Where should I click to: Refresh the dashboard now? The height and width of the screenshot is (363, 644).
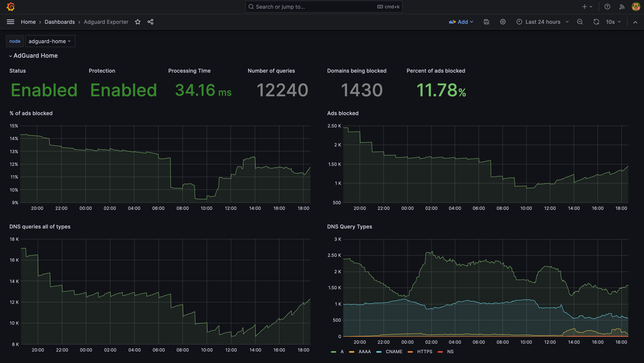(x=596, y=22)
